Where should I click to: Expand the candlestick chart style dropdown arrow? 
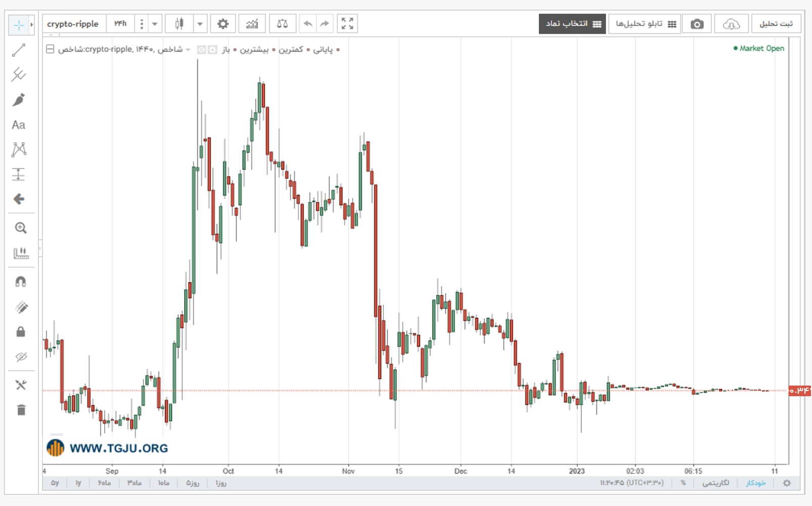coord(200,24)
